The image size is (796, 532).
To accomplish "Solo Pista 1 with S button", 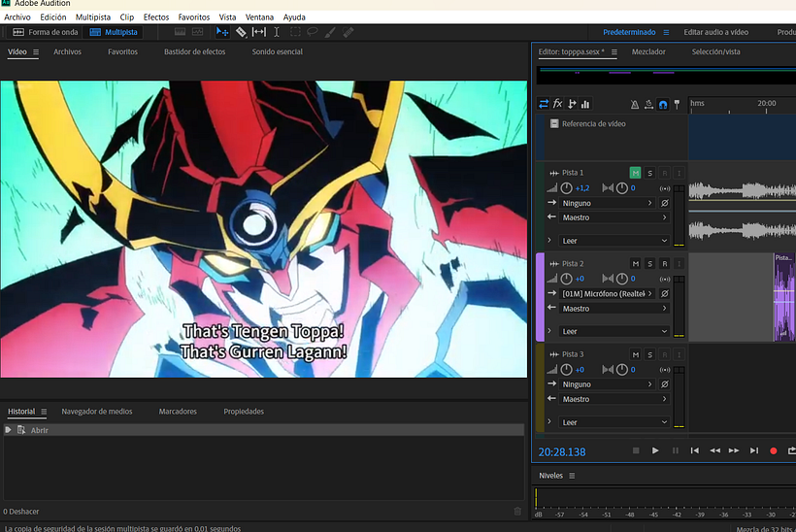I will coord(649,173).
